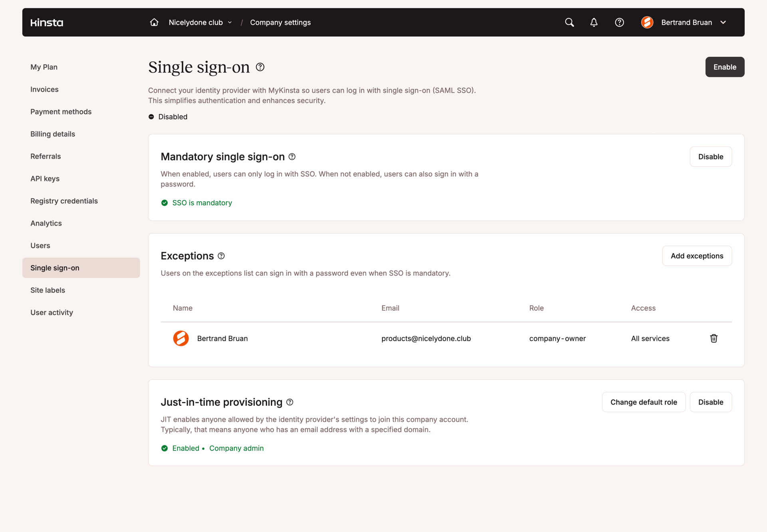Open the help question mark icon in top bar

click(619, 22)
